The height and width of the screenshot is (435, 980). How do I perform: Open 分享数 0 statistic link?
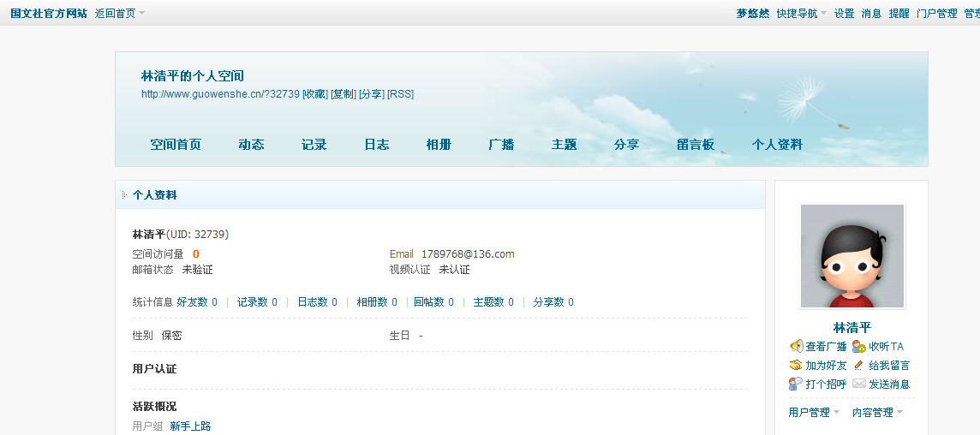(553, 302)
